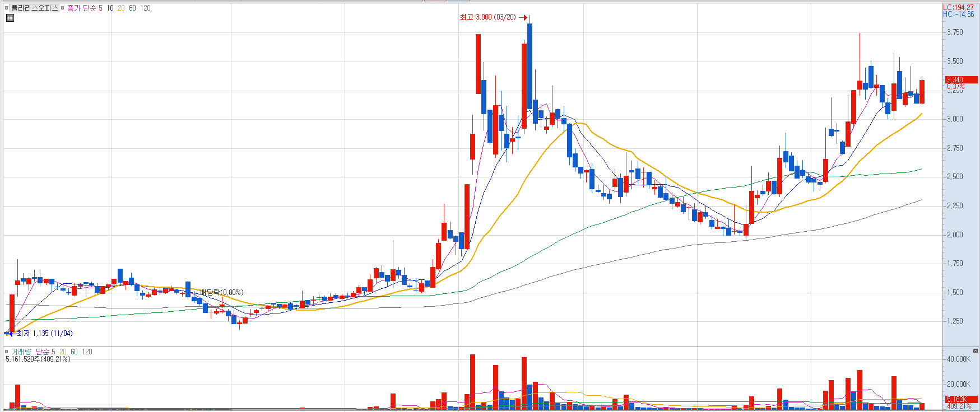
Task: Click the red current price tag 3,340
Action: [x=962, y=79]
